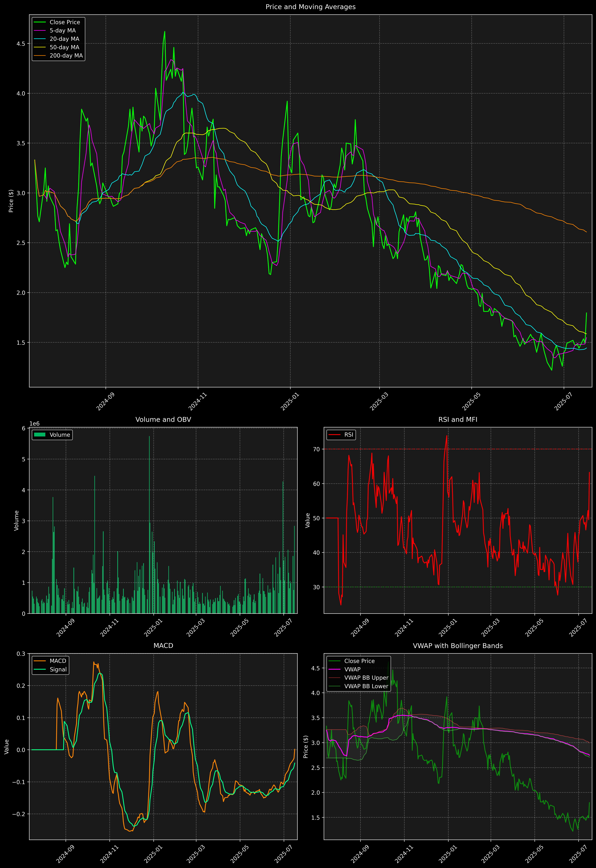Screen dimensions: 596x868
Task: Click the 'Price ($)' axis label of VWAP chart
Action: (306, 747)
